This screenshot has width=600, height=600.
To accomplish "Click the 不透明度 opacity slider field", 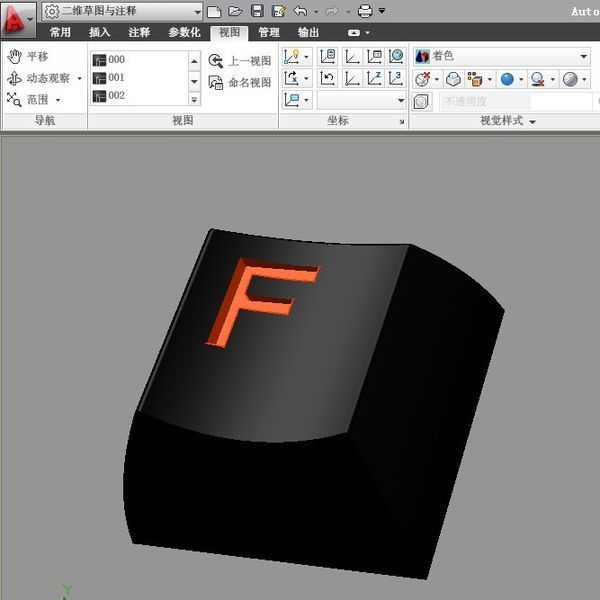I will click(484, 101).
